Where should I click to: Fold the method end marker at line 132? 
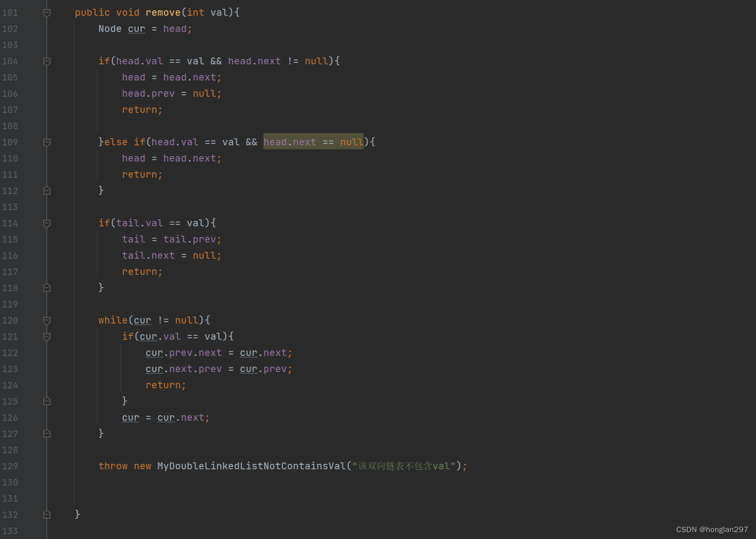47,514
